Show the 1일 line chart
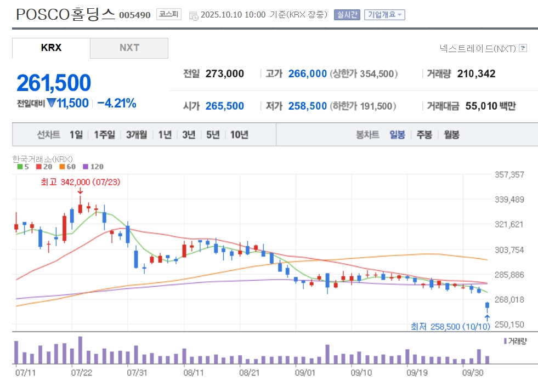Screen dimensions: 538x392 76,134
